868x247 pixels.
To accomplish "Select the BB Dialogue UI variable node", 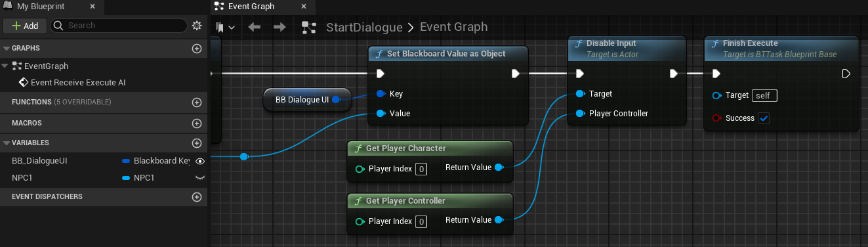I will point(303,100).
